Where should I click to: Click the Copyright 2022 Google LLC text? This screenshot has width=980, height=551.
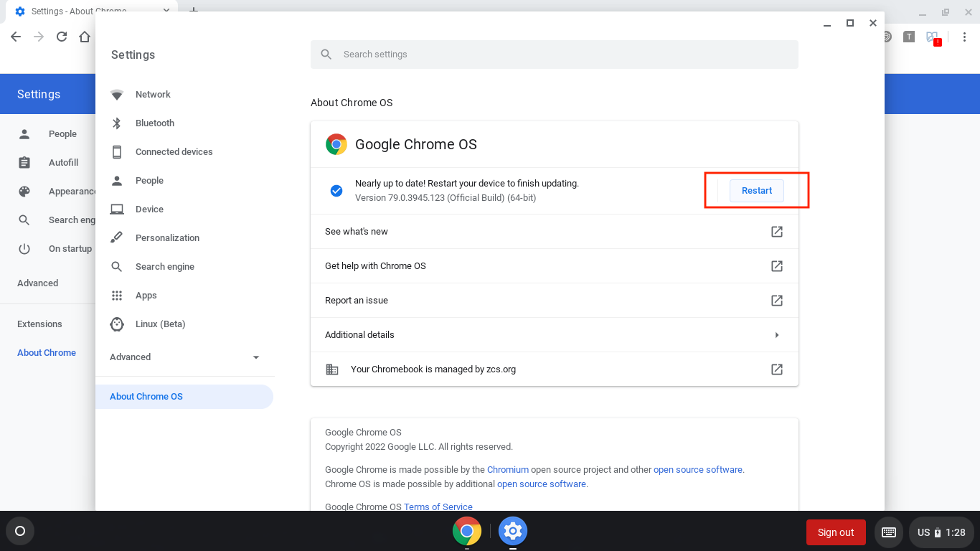pos(419,447)
